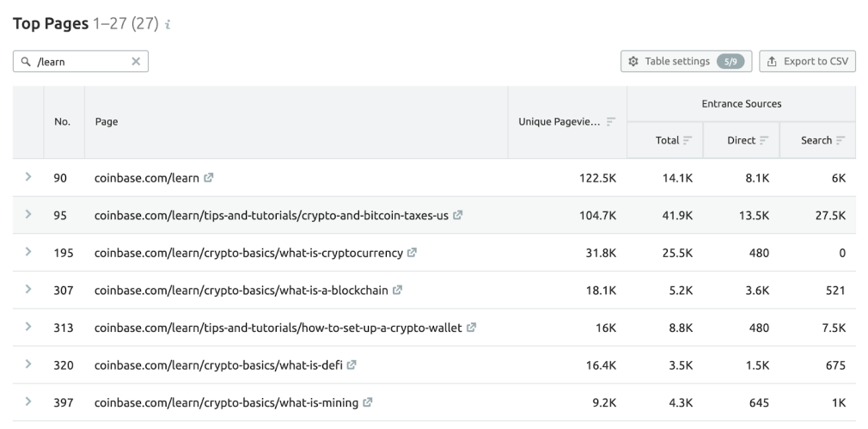This screenshot has height=429, width=868.
Task: Open external link for what-is-a-blockchain page
Action: coord(397,291)
